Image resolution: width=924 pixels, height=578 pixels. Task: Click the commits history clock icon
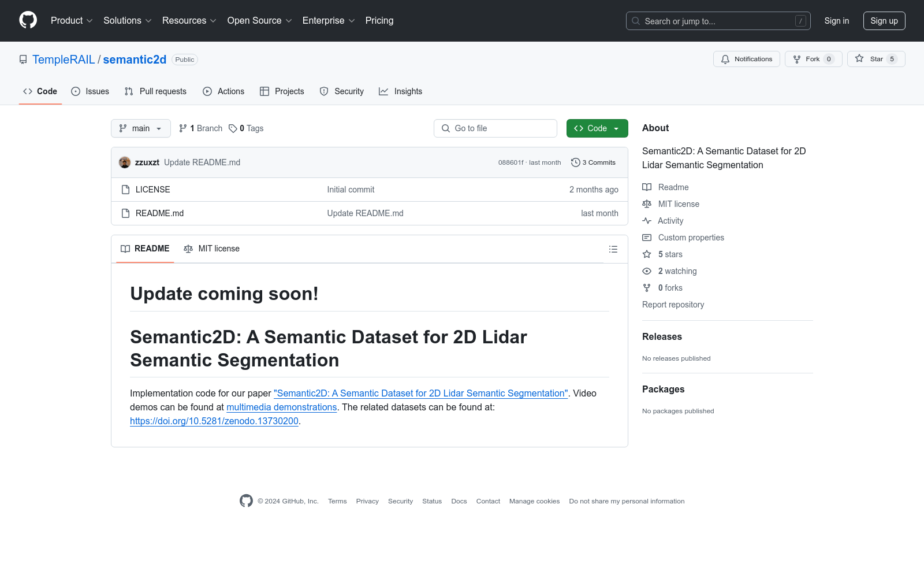tap(575, 162)
